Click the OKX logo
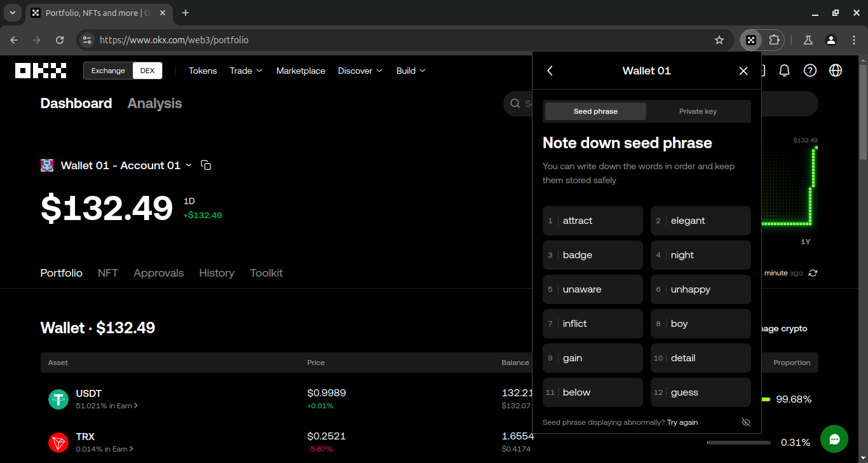 (41, 71)
